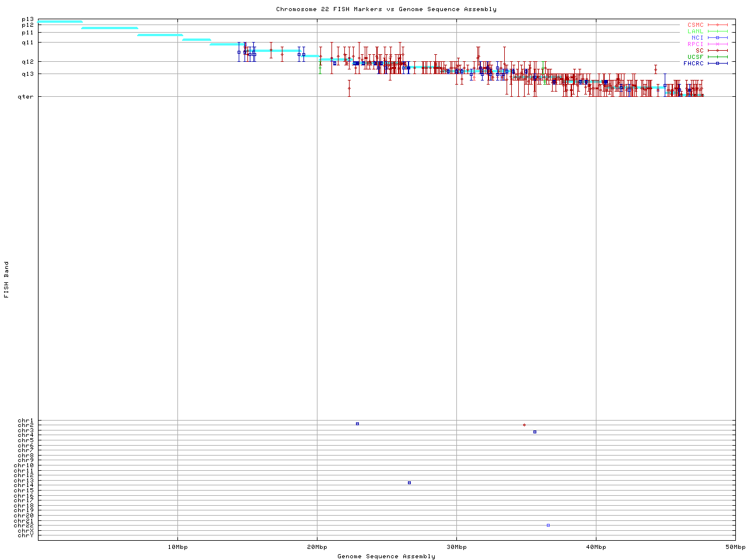747x560 pixels.
Task: Click the chrX row label
Action: point(26,530)
